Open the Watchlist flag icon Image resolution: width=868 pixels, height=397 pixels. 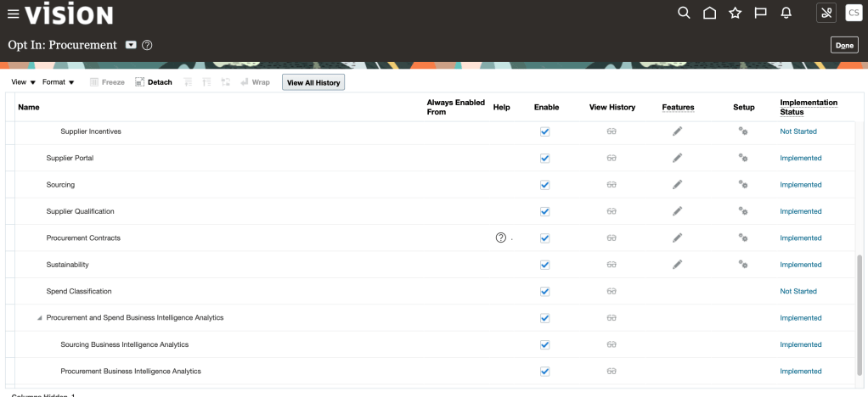(761, 13)
